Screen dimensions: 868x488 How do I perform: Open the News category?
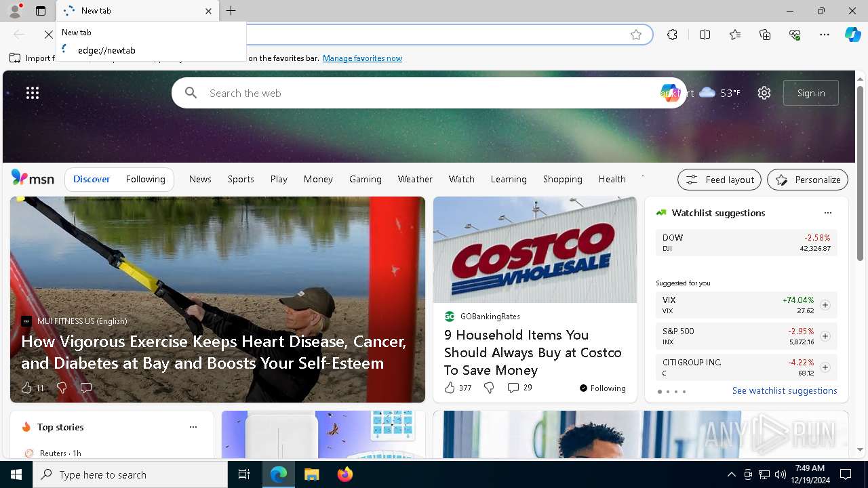pyautogui.click(x=200, y=179)
